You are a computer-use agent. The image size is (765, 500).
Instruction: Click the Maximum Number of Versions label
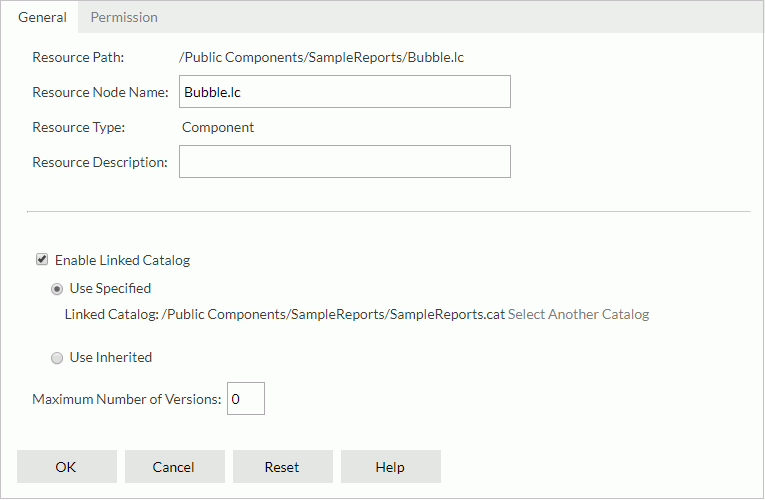[127, 399]
